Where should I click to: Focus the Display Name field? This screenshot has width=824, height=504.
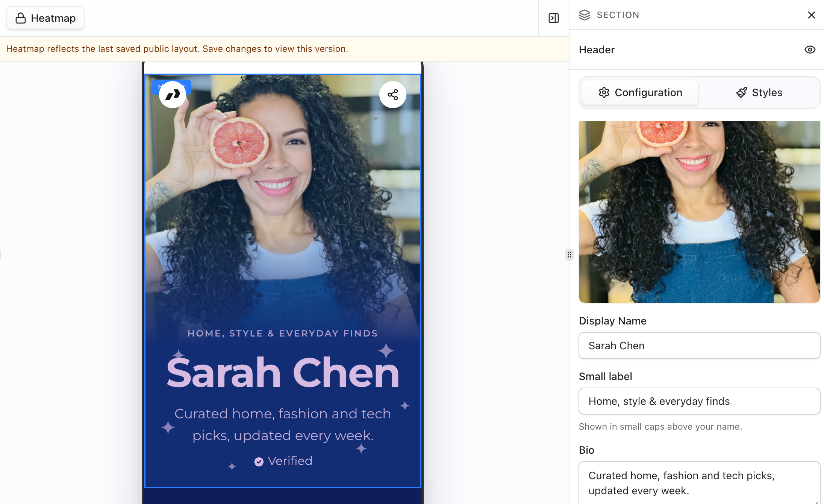699,346
